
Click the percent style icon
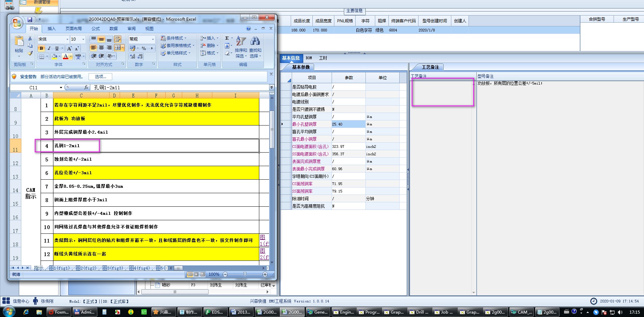pyautogui.click(x=144, y=48)
